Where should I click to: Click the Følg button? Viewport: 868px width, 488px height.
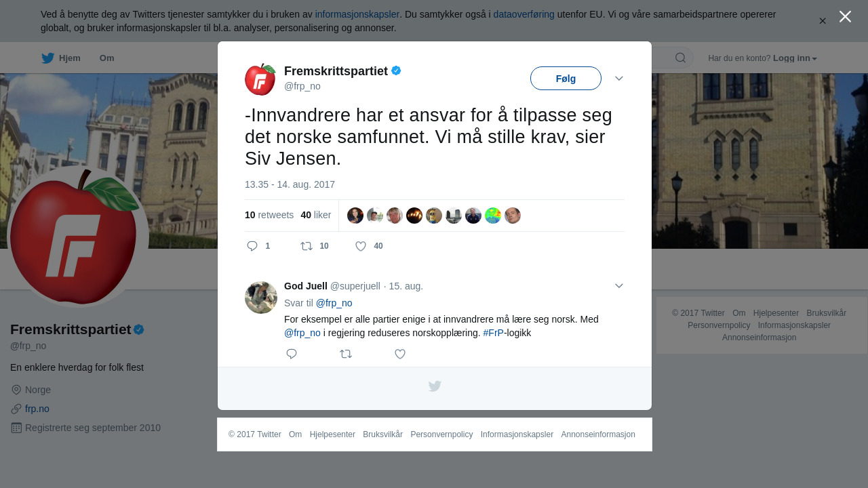click(x=566, y=79)
